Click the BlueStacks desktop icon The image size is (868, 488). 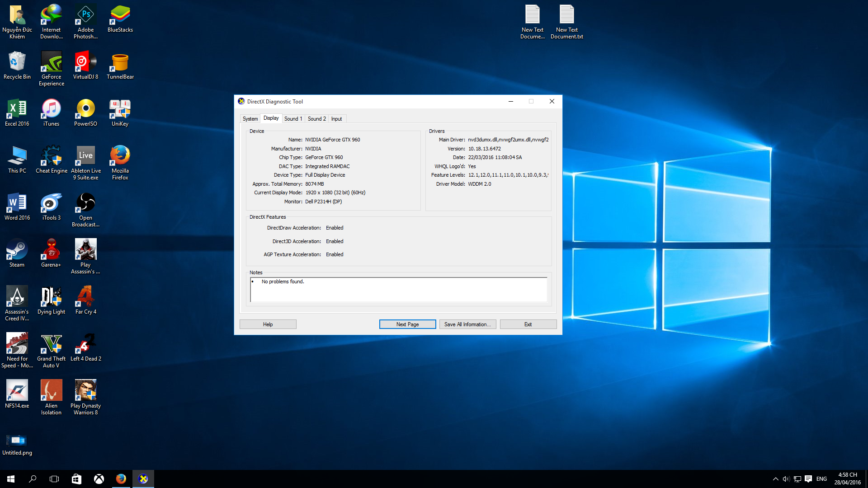click(120, 15)
